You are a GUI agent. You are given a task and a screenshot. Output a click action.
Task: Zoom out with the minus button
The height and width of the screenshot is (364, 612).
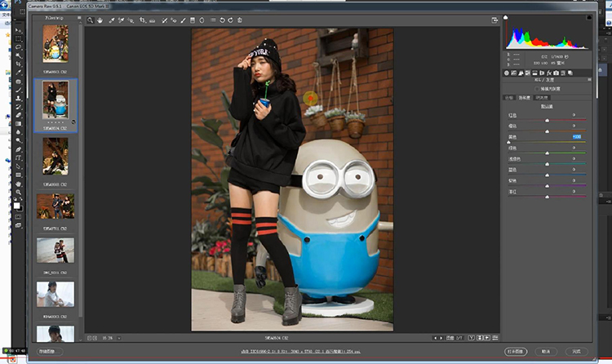[x=89, y=338]
